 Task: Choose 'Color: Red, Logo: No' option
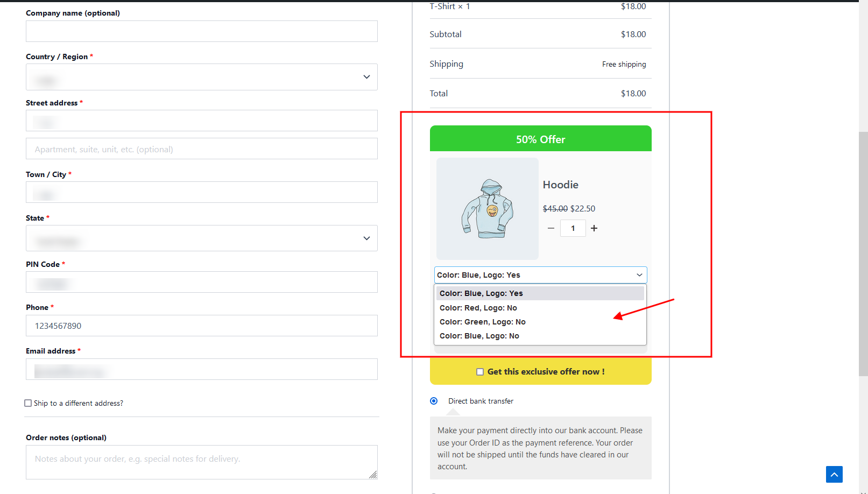[x=478, y=308]
